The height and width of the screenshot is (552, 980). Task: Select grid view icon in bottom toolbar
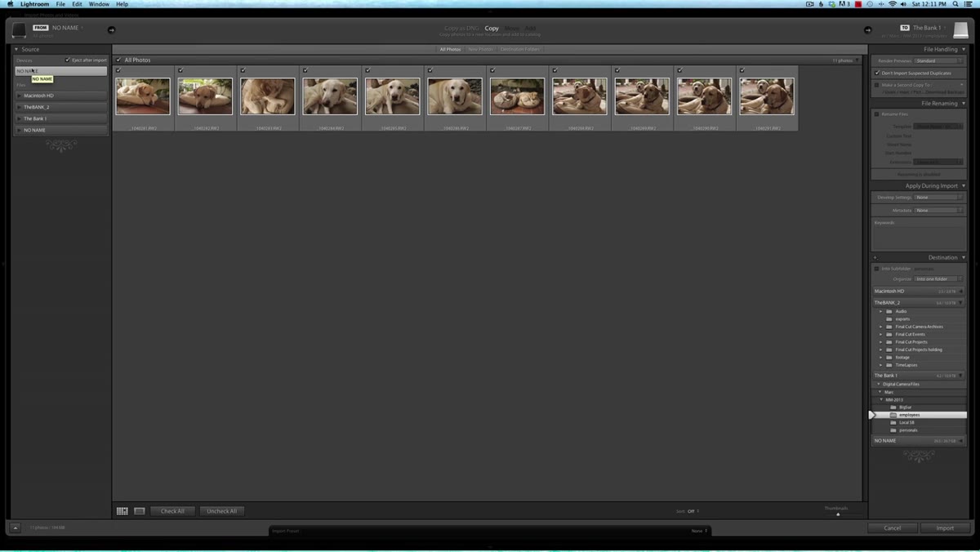pos(122,511)
